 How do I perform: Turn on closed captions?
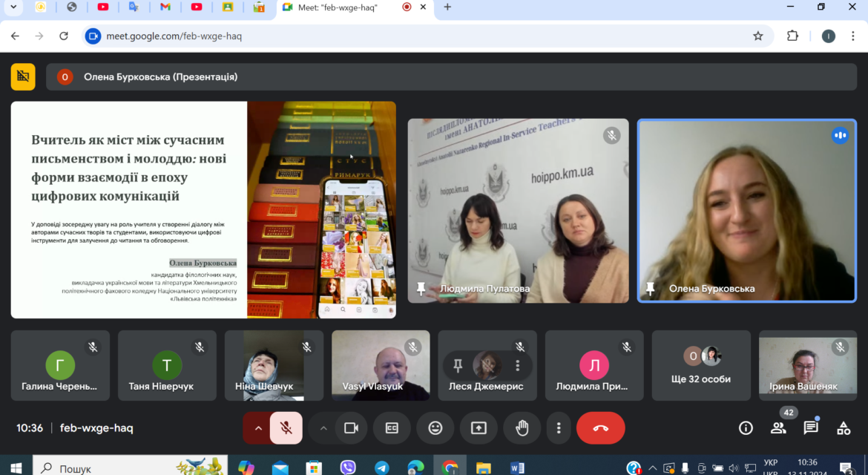pos(392,428)
